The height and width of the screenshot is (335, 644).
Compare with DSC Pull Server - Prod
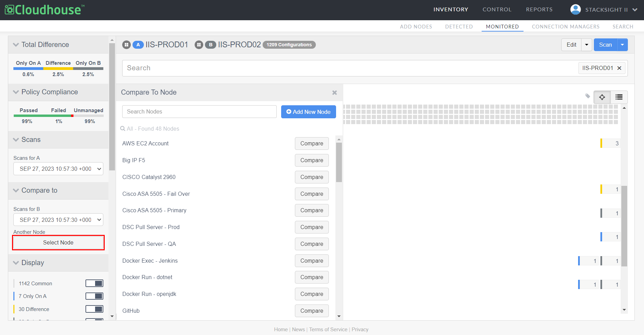coord(312,227)
